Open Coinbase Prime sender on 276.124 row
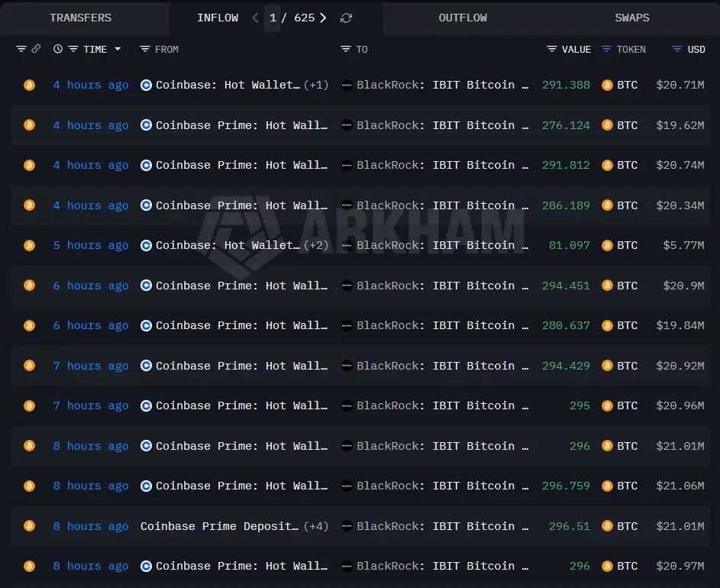 (241, 125)
